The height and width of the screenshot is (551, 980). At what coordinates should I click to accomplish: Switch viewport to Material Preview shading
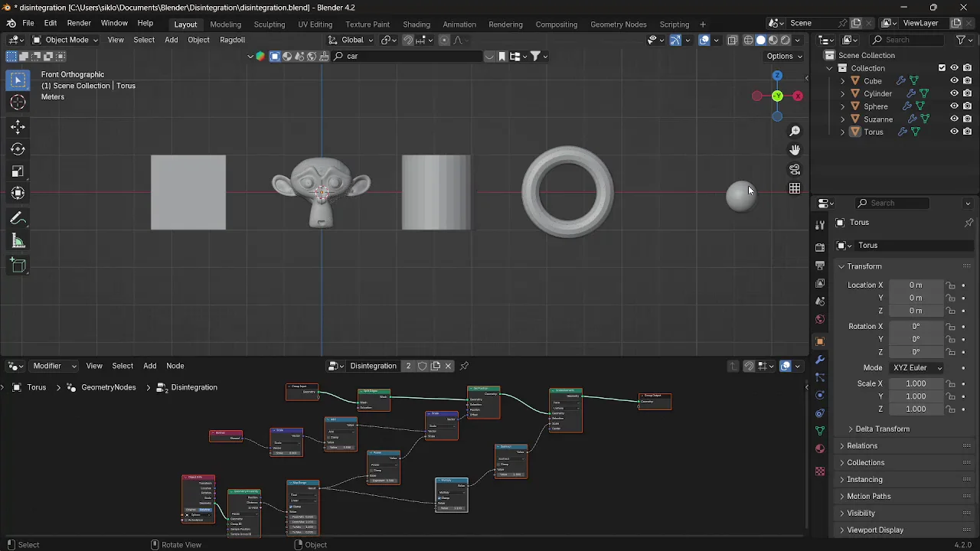[x=773, y=40]
